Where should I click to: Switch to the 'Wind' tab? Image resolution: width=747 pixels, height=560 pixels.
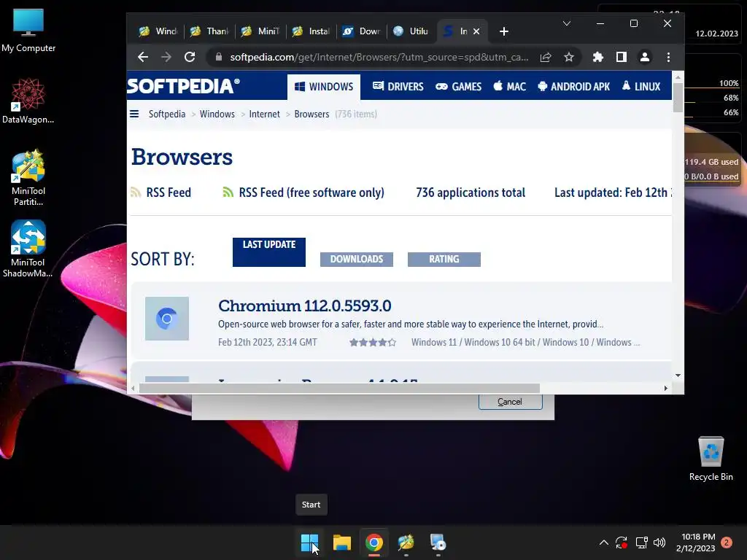[158, 31]
